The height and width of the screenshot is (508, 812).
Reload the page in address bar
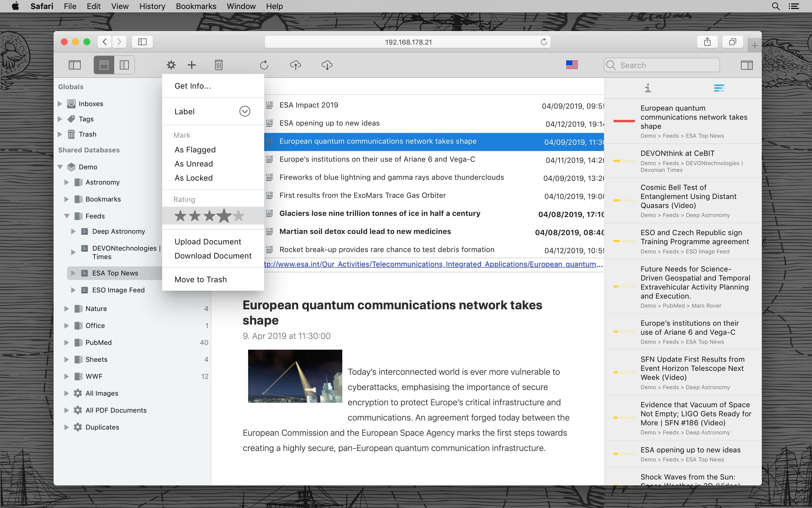pos(544,42)
